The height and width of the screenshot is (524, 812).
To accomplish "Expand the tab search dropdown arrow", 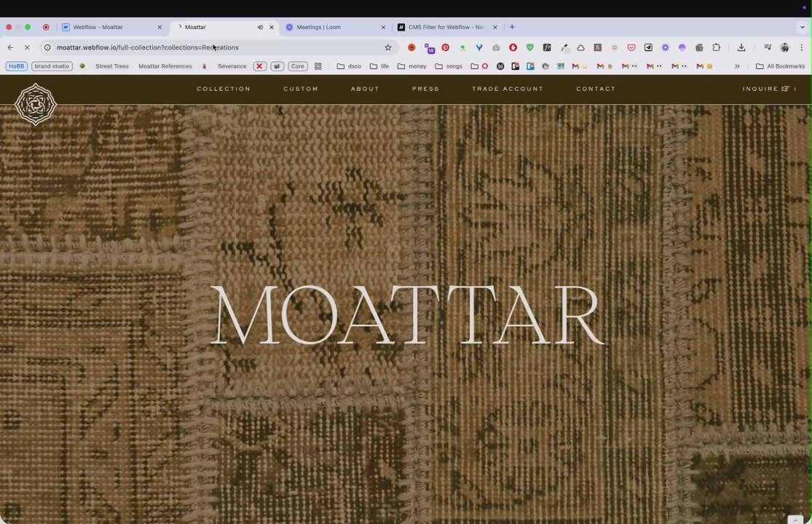I will tap(803, 27).
